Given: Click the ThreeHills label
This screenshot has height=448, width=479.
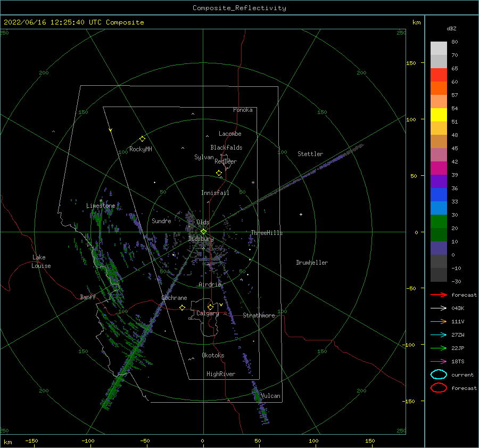Looking at the screenshot, I should pyautogui.click(x=267, y=233).
